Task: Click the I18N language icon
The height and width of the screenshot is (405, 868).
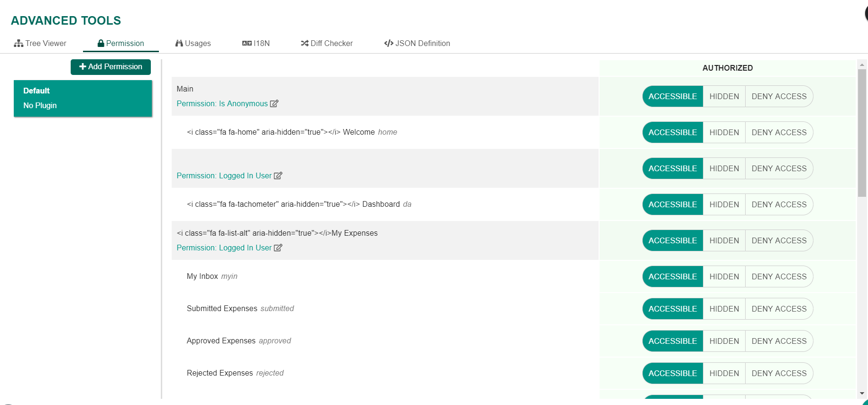Action: pos(247,43)
